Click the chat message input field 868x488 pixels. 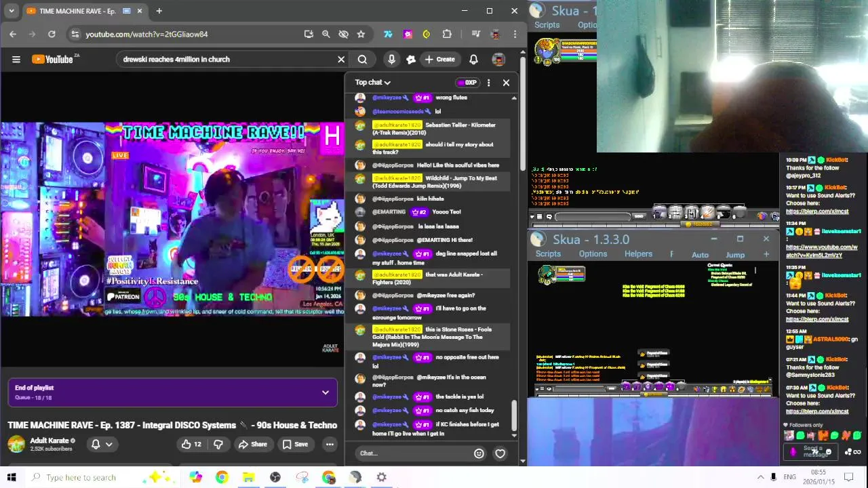coord(414,453)
